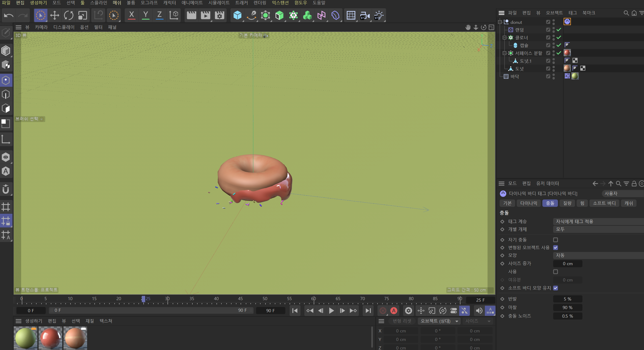Switch to the 질량 tab
The width and height of the screenshot is (644, 350).
[x=567, y=203]
